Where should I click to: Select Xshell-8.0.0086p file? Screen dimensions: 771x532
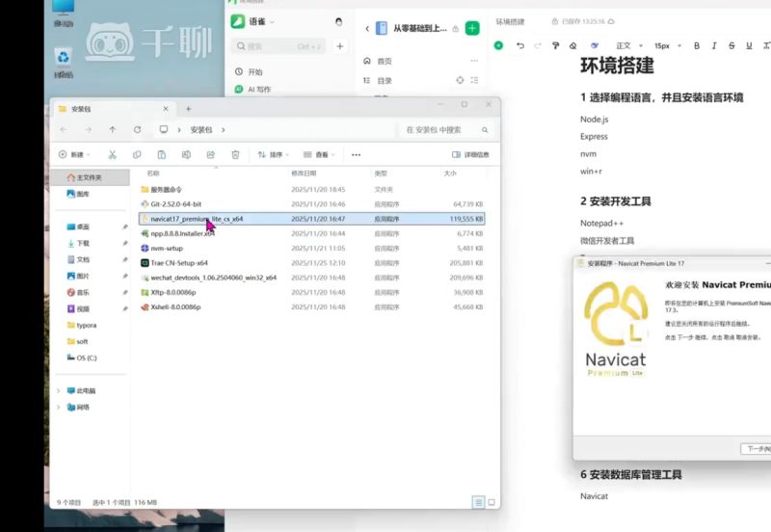coord(311,307)
